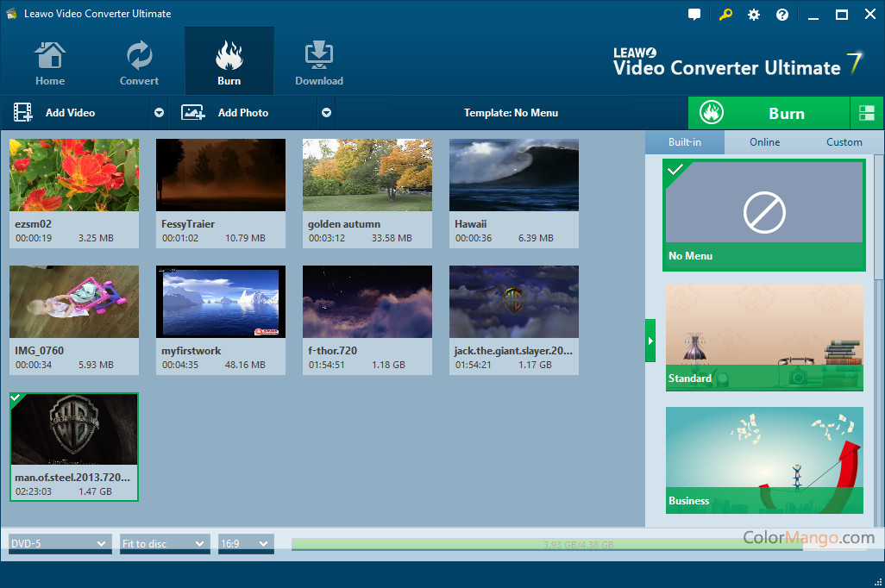
Task: Open the help question mark icon
Action: tap(781, 15)
